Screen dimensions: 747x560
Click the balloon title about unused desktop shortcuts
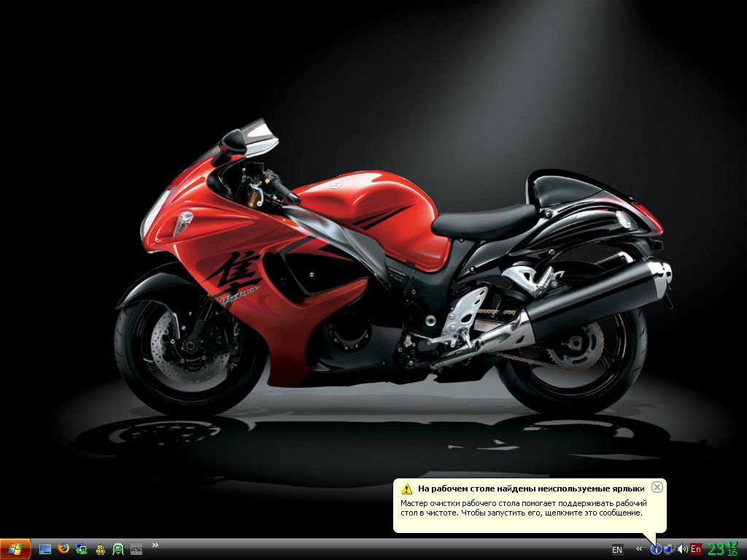click(x=531, y=489)
